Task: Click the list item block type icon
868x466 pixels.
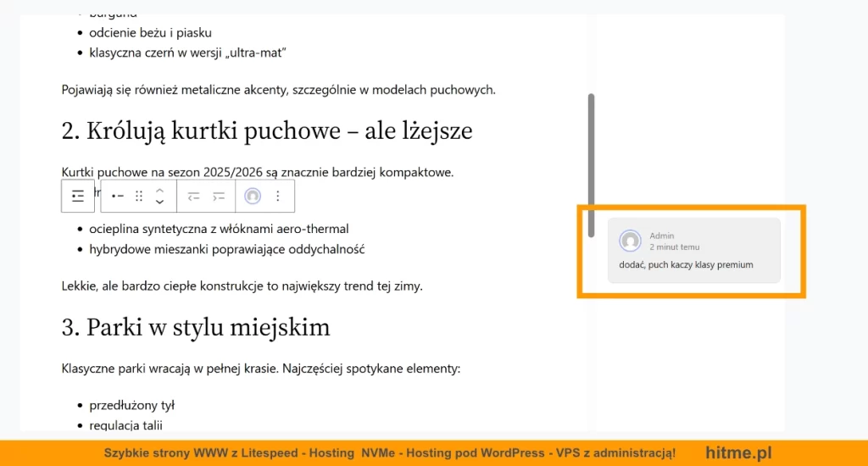Action: click(x=117, y=196)
